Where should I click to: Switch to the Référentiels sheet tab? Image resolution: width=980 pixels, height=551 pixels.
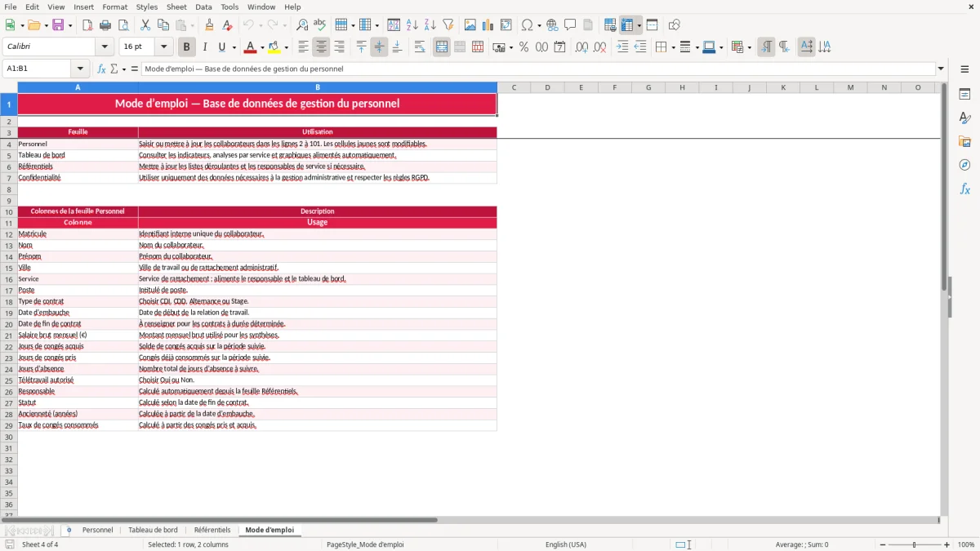tap(212, 530)
